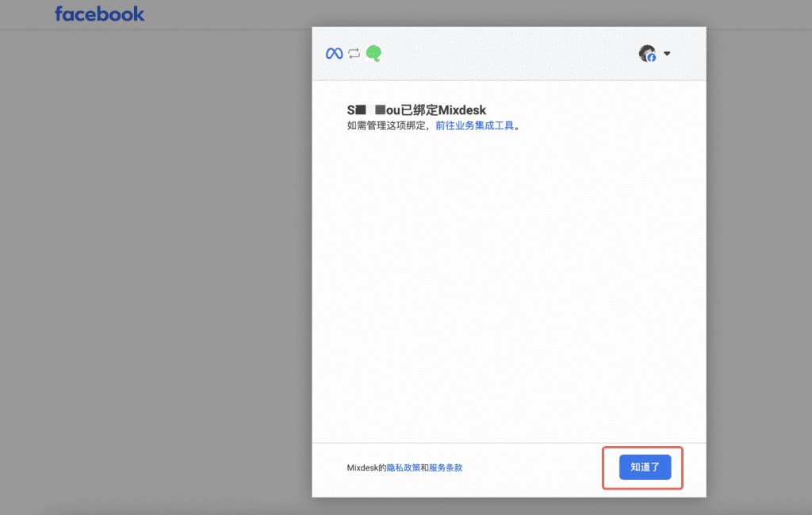The height and width of the screenshot is (515, 812).
Task: Open the 服务条款 terms of service link
Action: pyautogui.click(x=446, y=468)
